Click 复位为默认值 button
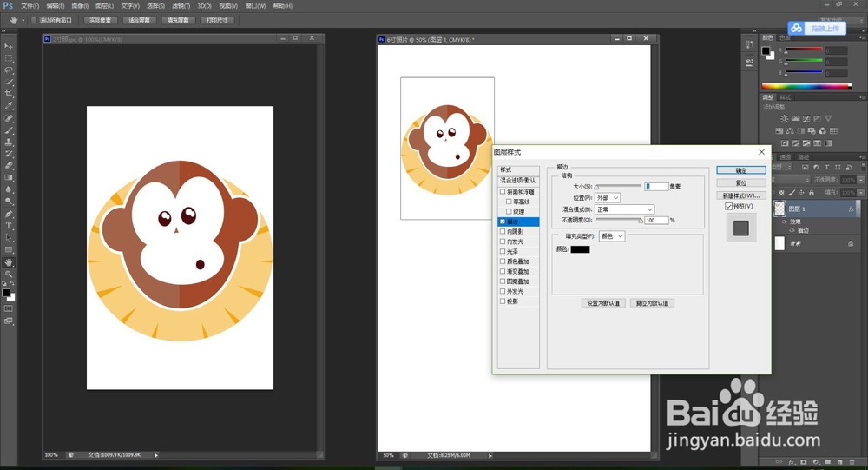The image size is (868, 470). (x=652, y=303)
